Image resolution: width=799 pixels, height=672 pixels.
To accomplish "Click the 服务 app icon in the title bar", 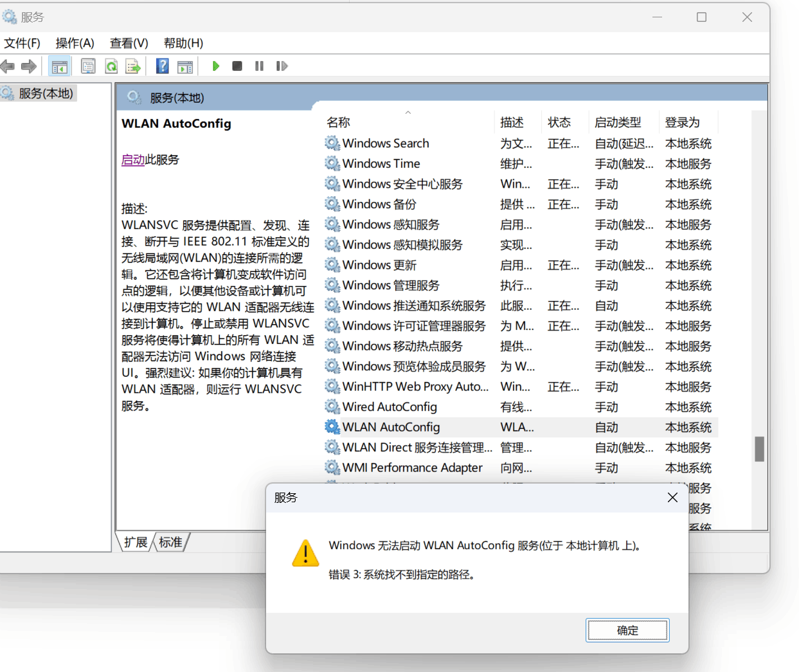I will click(9, 17).
